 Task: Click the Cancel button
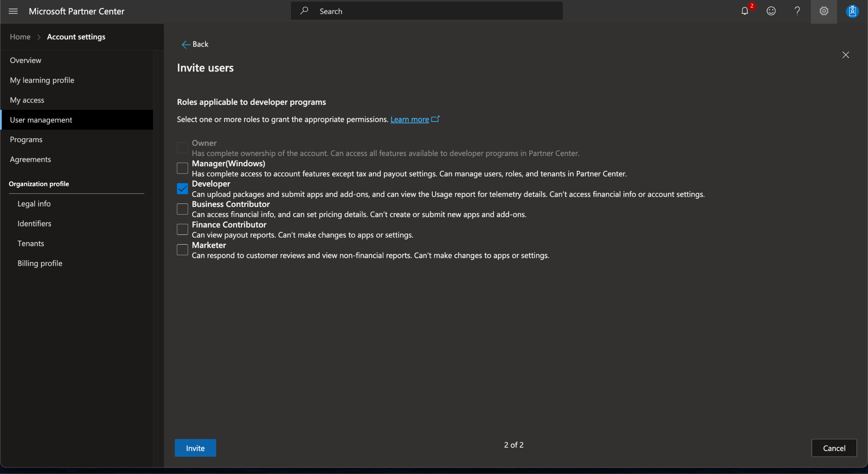click(834, 448)
